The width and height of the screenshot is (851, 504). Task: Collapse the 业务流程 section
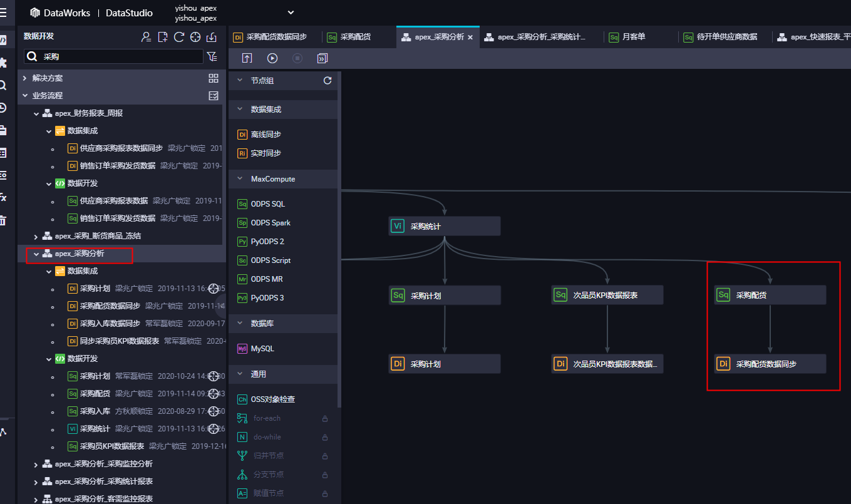click(25, 96)
